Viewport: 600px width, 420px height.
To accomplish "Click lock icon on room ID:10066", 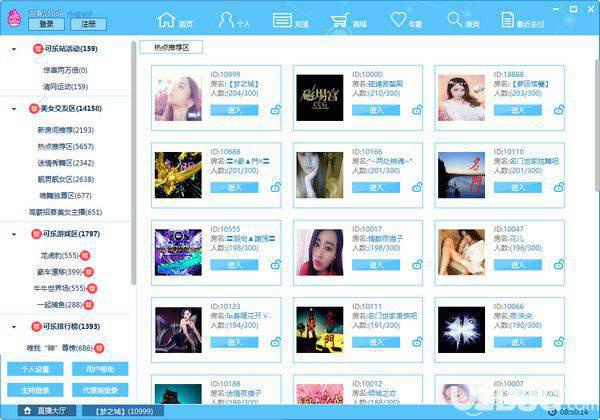I will click(x=559, y=342).
